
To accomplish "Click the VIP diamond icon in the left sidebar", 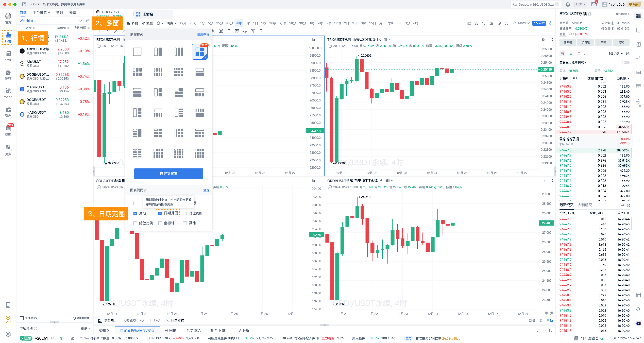I will pyautogui.click(x=8, y=319).
